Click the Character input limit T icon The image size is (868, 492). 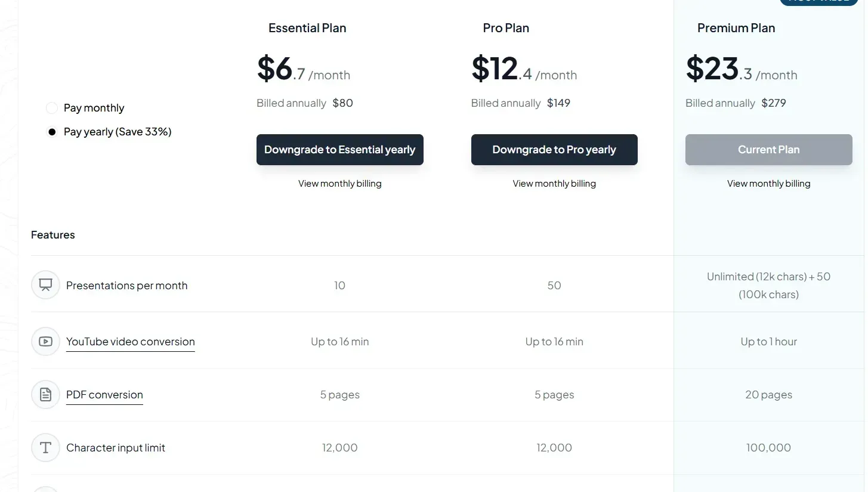tap(45, 448)
